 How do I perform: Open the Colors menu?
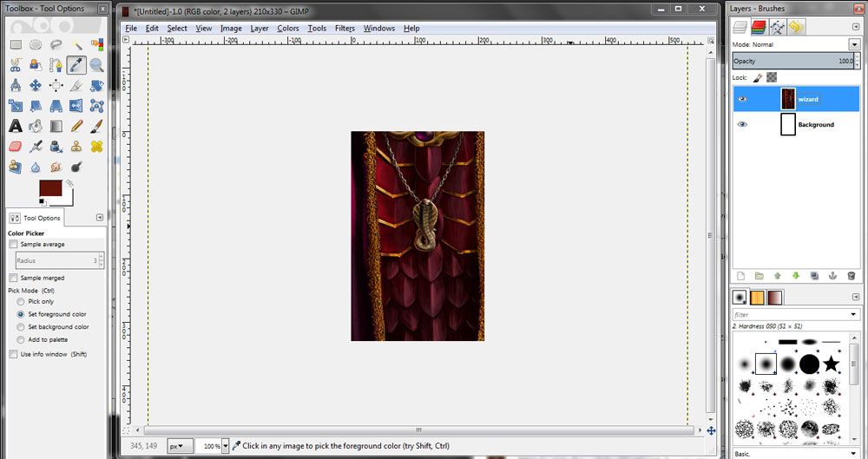click(288, 29)
